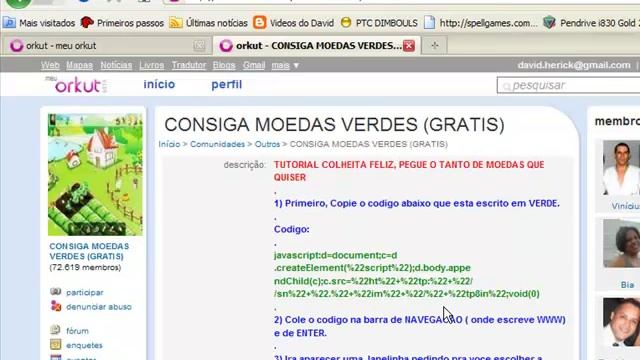Open a new browser tab
Image resolution: width=640 pixels, height=360 pixels.
click(x=434, y=46)
